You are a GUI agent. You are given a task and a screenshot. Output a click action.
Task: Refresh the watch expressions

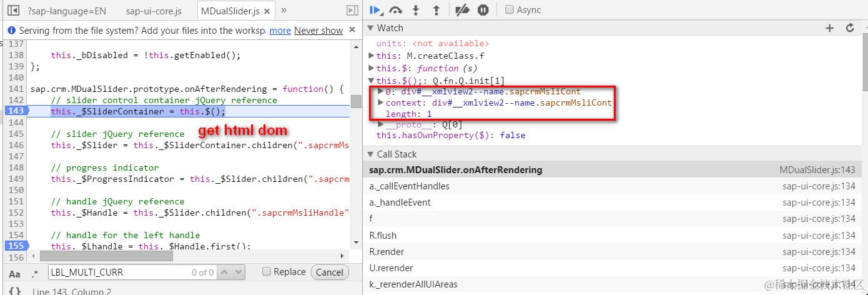(850, 28)
